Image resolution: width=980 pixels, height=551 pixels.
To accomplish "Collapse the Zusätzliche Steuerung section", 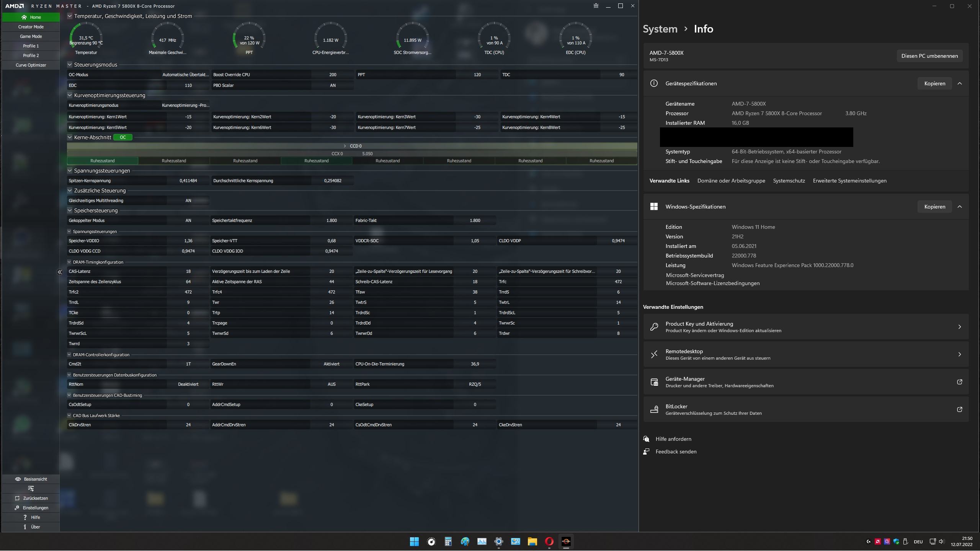I will point(70,191).
